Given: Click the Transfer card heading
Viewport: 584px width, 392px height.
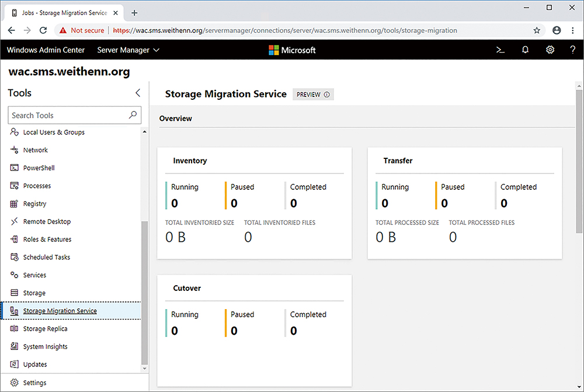Looking at the screenshot, I should point(398,161).
